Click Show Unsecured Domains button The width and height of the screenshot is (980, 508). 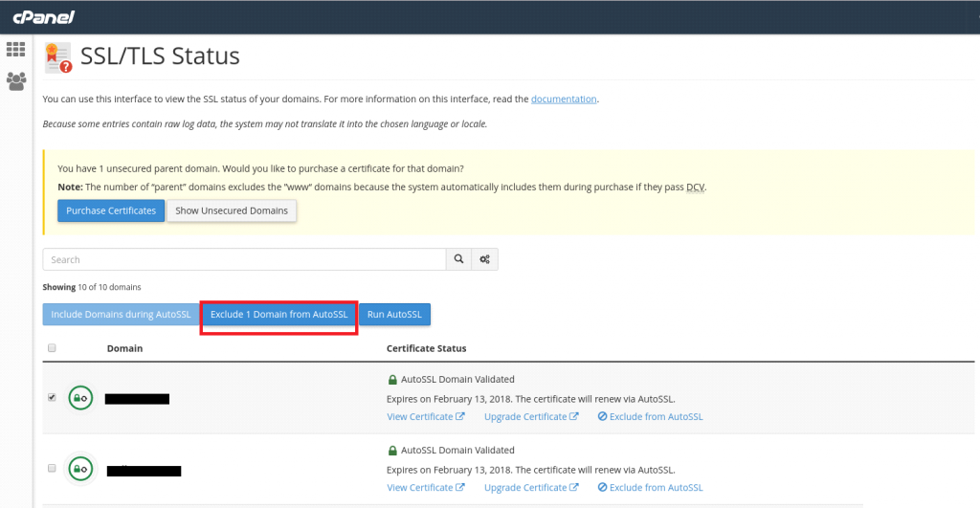coord(232,210)
